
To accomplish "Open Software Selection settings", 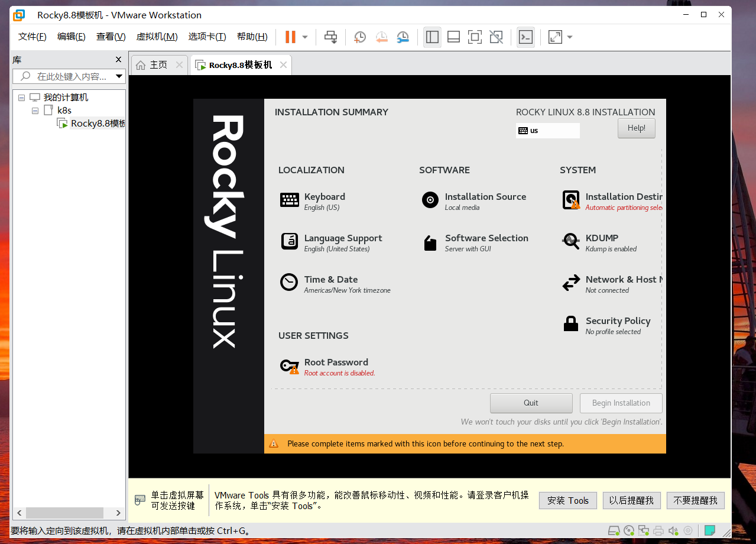I will click(475, 242).
